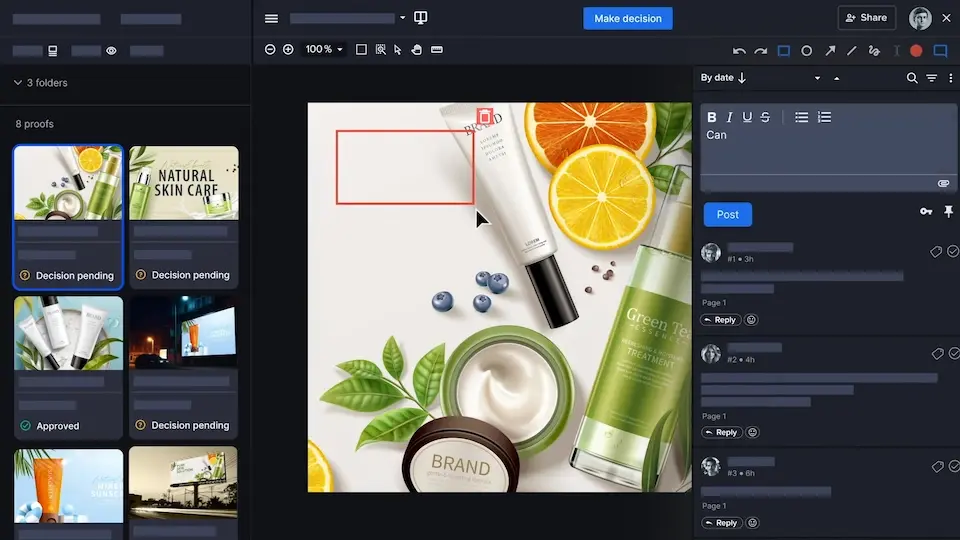Undo the last markup action
Screen dimensions: 960x540
pyautogui.click(x=739, y=50)
